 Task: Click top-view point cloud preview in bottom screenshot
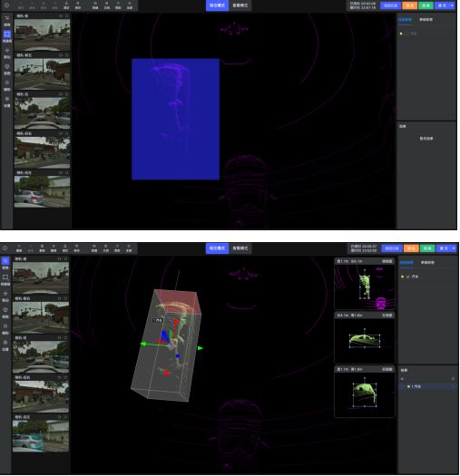(365, 287)
